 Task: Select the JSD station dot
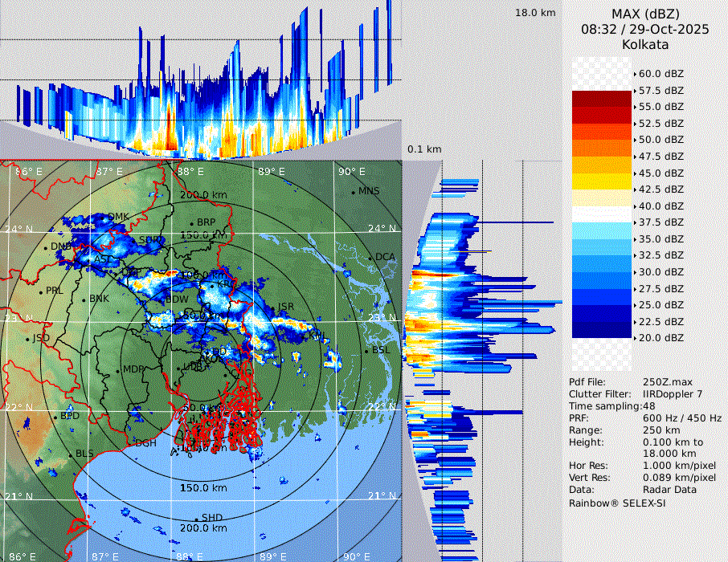pos(29,339)
